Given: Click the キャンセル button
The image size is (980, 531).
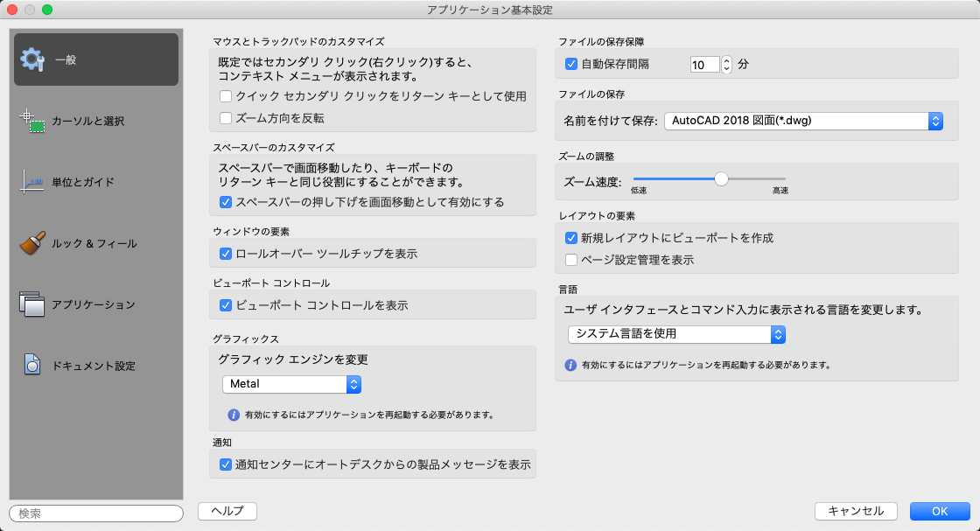Looking at the screenshot, I should (x=856, y=511).
